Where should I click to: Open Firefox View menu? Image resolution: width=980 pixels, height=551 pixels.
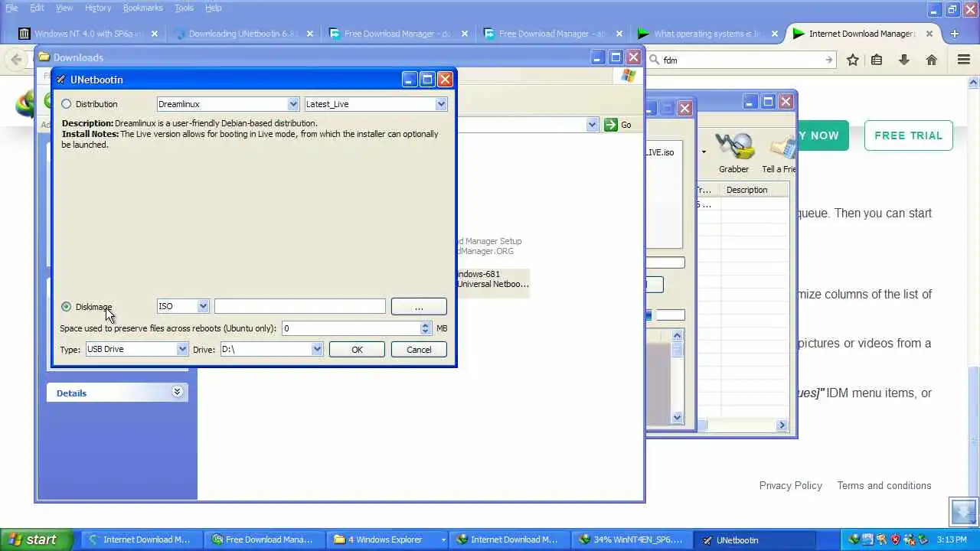coord(64,8)
